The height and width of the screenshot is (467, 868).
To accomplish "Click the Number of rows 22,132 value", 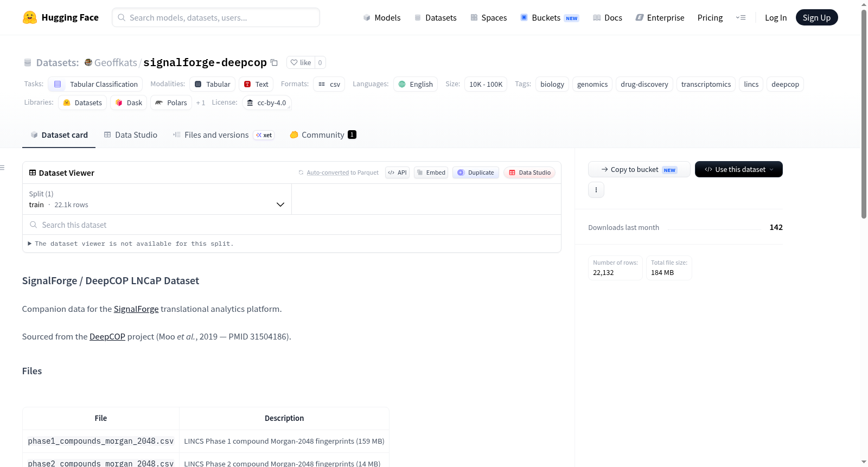I will (603, 273).
